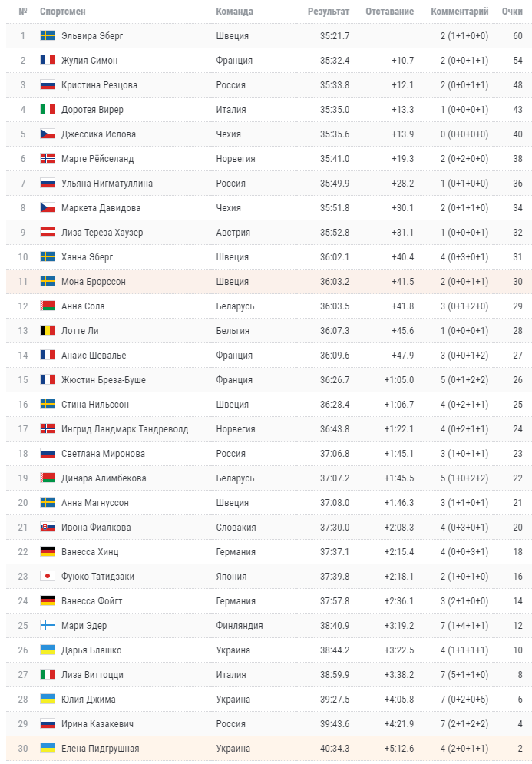Viewport: 532px width, 764px height.
Task: Click the Belarus flag beside Анна Сола
Action: click(x=48, y=306)
